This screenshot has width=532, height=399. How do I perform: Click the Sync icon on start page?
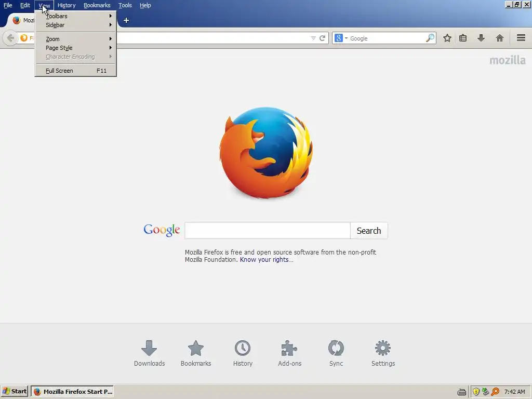click(x=336, y=348)
